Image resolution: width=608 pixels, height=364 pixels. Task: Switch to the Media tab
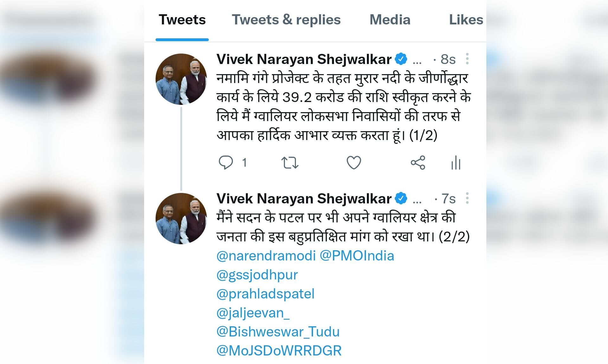pyautogui.click(x=390, y=20)
